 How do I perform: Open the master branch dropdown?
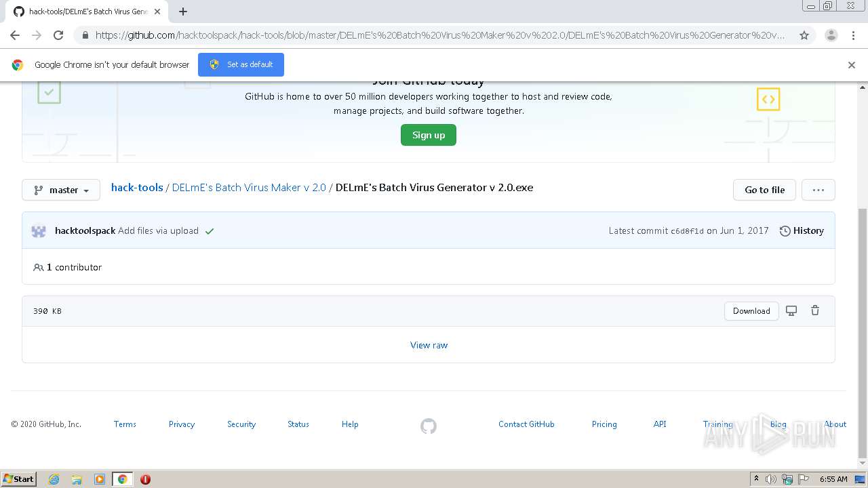click(61, 190)
